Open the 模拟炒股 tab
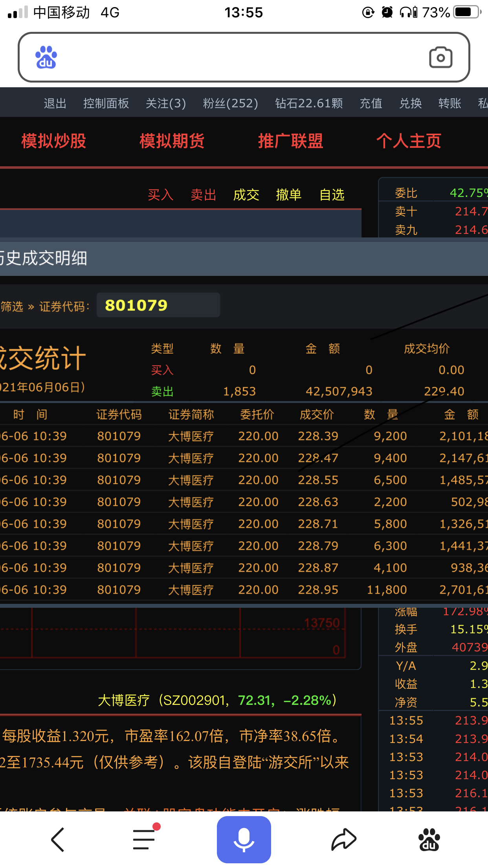The height and width of the screenshot is (868, 488). coord(54,141)
